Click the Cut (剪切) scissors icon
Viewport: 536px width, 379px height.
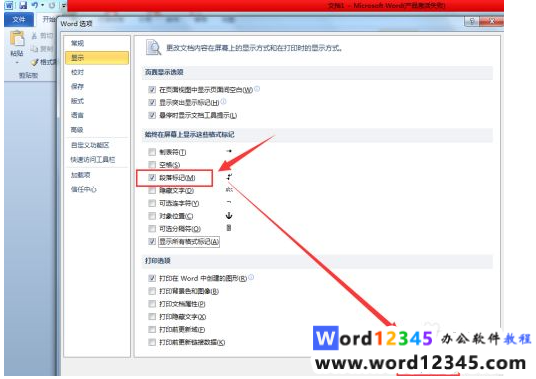click(x=34, y=36)
